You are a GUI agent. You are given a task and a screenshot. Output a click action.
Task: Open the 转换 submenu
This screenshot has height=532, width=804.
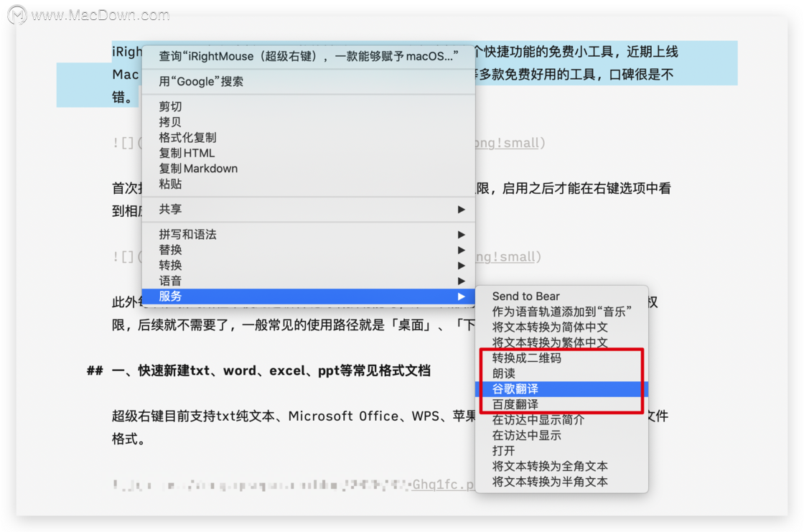tap(308, 265)
